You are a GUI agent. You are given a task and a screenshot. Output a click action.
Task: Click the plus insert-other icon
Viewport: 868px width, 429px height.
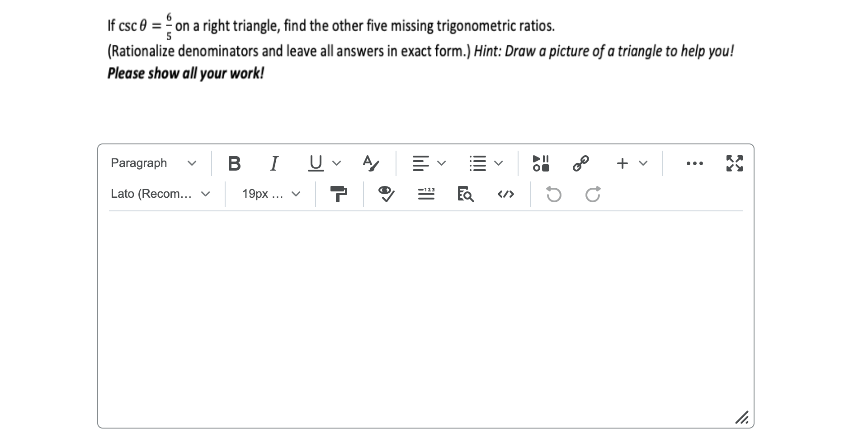pyautogui.click(x=623, y=163)
